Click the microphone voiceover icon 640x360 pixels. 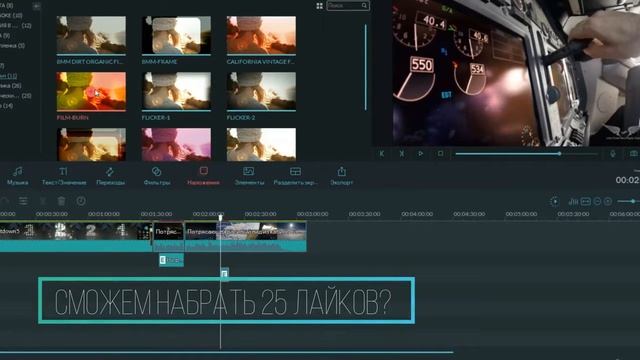click(613, 154)
